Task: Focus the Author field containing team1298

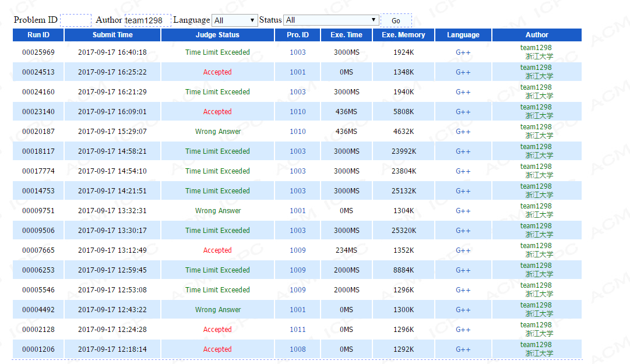Action: point(147,20)
